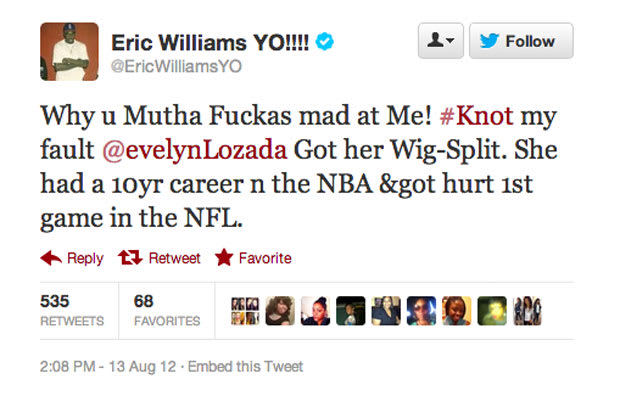Viewport: 620px width, 400px height.
Task: Open the @EricWilliamsYO handle link
Action: (x=176, y=66)
